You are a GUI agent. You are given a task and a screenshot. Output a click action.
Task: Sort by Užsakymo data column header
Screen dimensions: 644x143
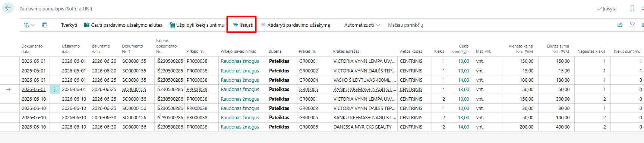[71, 49]
